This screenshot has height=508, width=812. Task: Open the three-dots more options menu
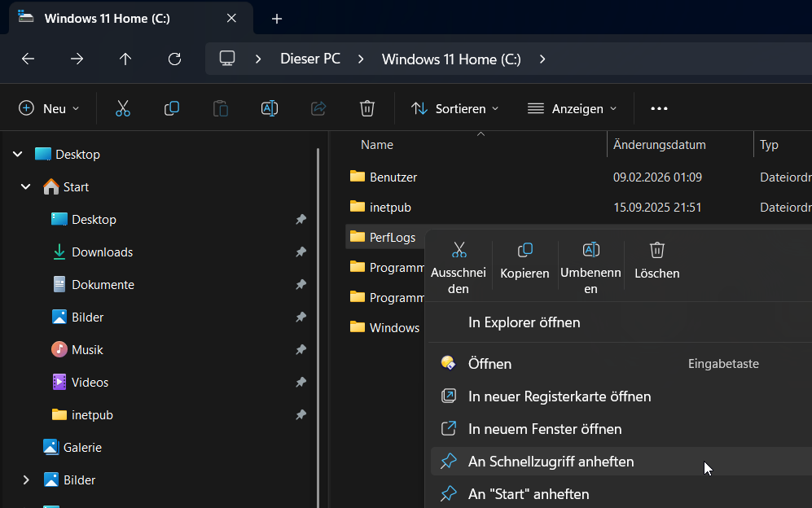click(659, 108)
